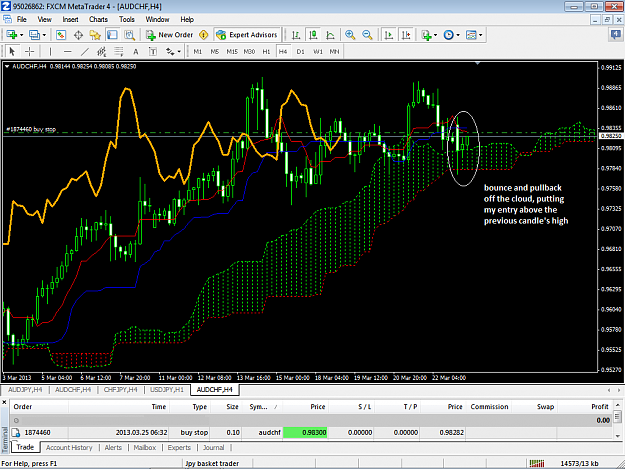Select pending order 1874460 row
The height and width of the screenshot is (469, 625).
tap(311, 432)
